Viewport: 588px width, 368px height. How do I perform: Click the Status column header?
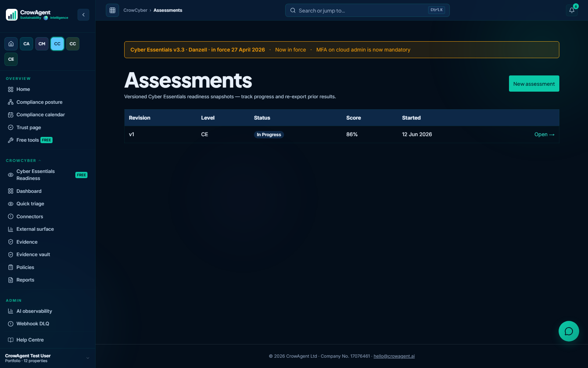262,118
